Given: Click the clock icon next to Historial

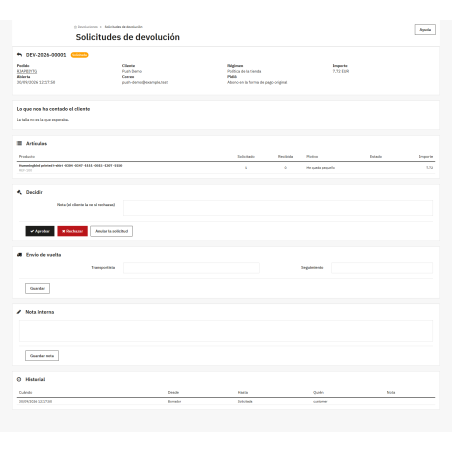Looking at the screenshot, I should click(x=19, y=379).
